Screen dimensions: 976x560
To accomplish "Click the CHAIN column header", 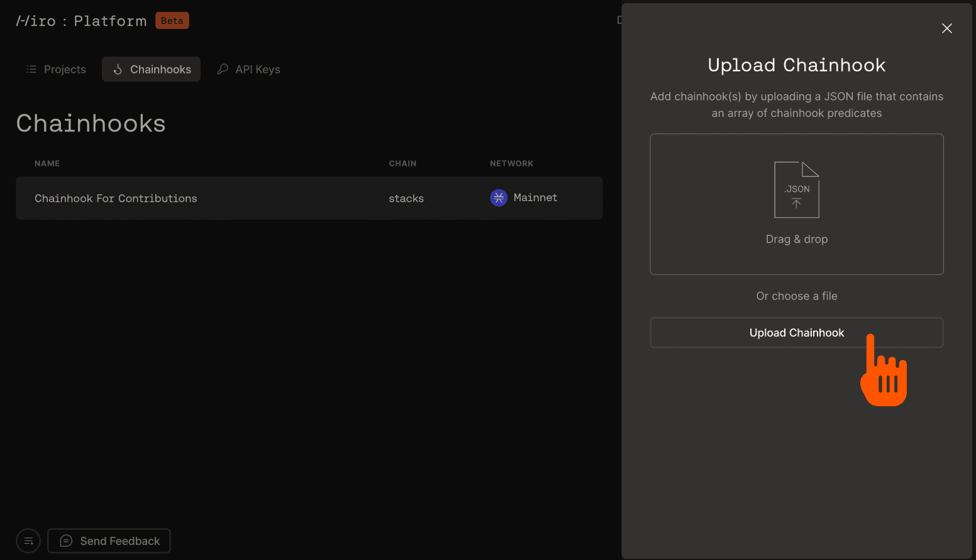I will 402,163.
